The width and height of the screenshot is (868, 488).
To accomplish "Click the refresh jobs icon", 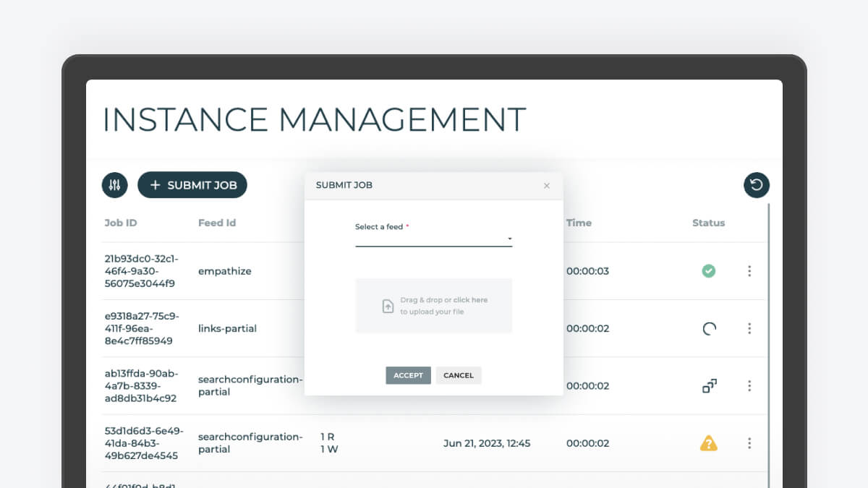I will (757, 185).
